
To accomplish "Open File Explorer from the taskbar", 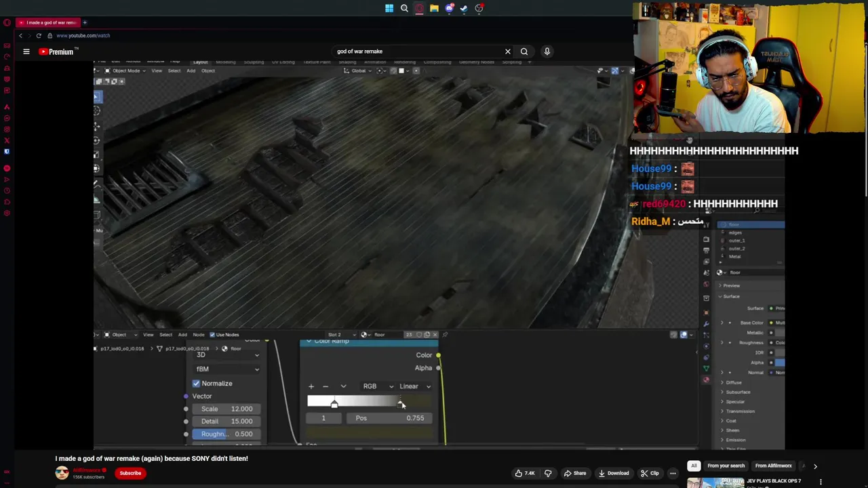I will pos(434,8).
